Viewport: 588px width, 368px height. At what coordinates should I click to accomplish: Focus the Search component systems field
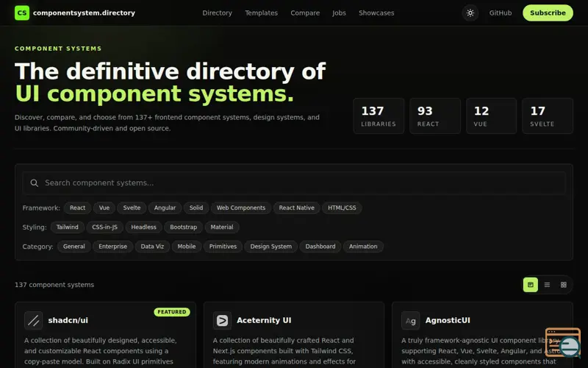tap(293, 183)
